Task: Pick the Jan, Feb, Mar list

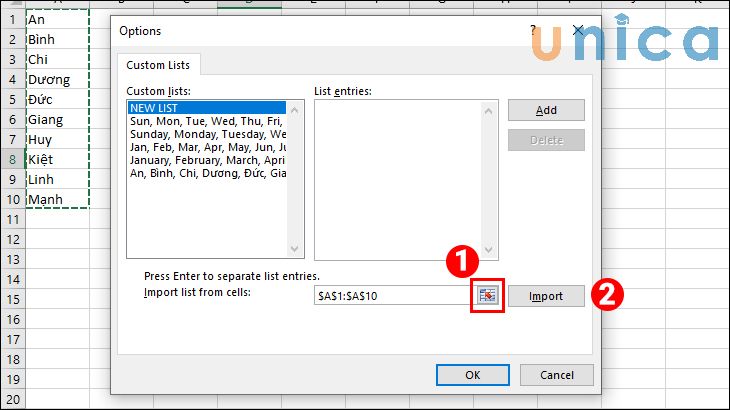Action: 207,147
